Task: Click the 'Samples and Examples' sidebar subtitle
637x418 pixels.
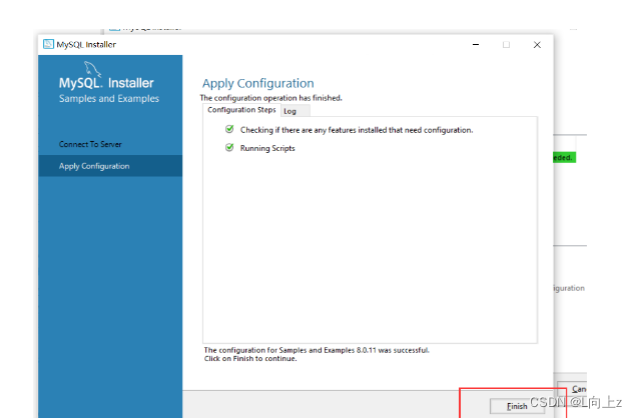Action: (x=109, y=99)
